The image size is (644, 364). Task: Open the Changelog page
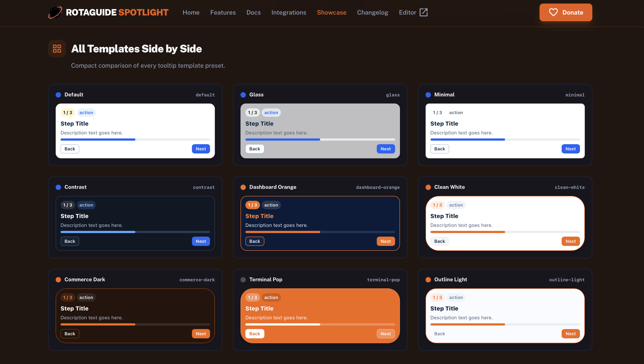(373, 12)
